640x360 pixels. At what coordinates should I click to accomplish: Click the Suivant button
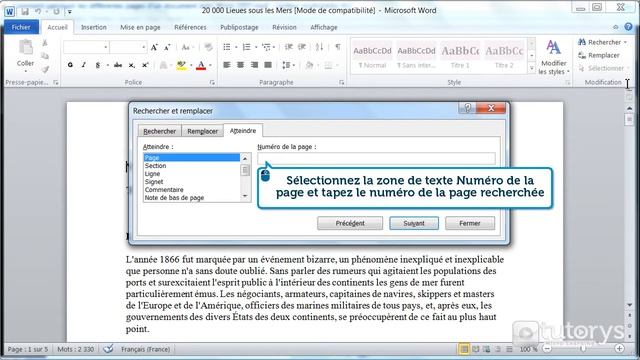point(414,223)
